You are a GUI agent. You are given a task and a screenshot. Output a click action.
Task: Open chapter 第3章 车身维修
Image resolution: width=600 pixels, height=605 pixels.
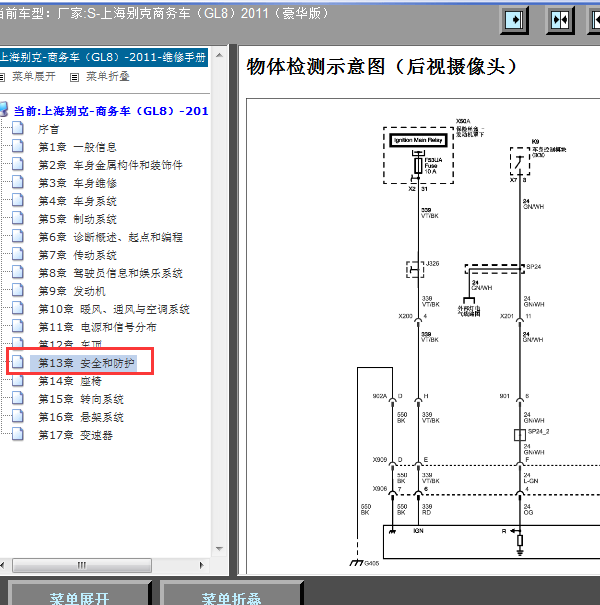pyautogui.click(x=77, y=183)
